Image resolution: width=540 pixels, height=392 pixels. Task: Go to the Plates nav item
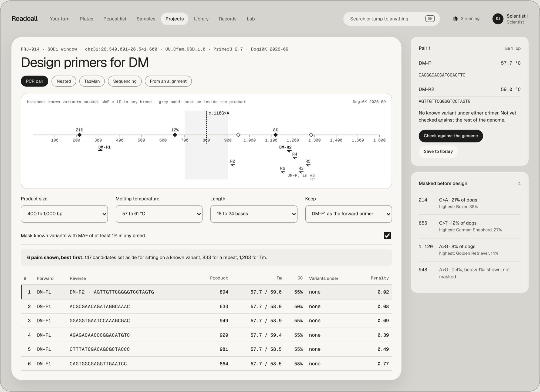tap(86, 19)
